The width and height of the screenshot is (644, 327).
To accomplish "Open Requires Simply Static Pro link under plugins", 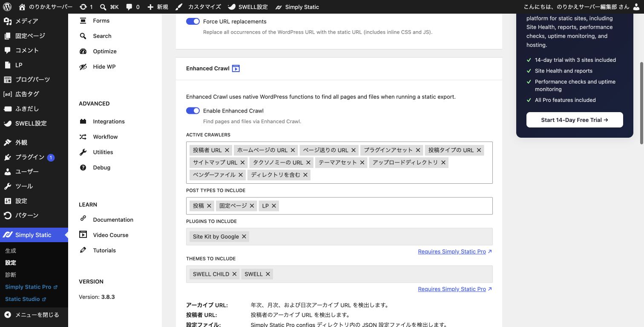I will [x=455, y=252].
